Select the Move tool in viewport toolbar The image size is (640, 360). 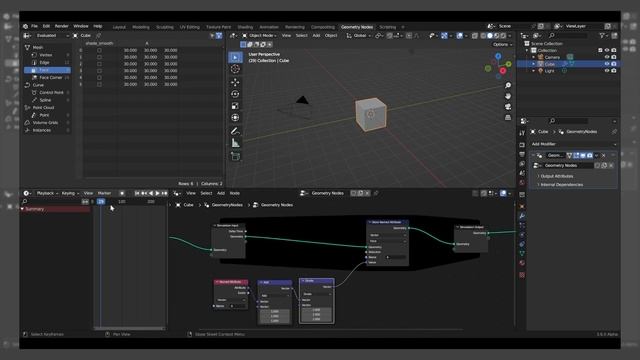[235, 82]
